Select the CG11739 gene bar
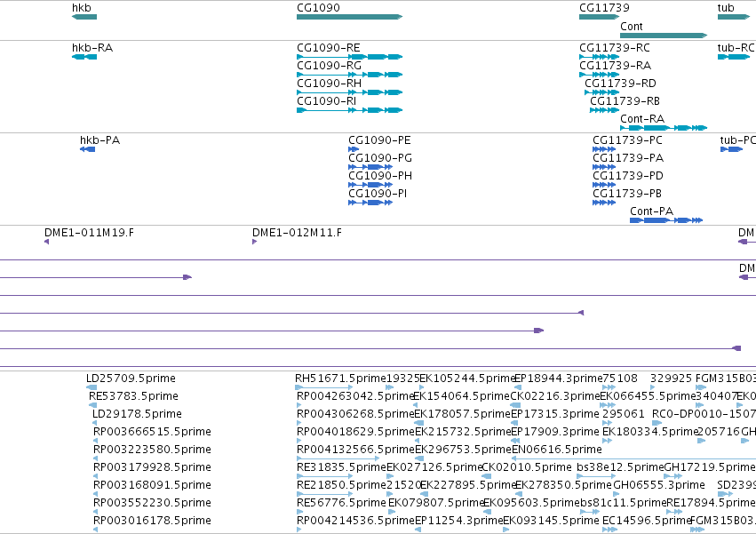Screen dimensions: 756x534 [600, 17]
